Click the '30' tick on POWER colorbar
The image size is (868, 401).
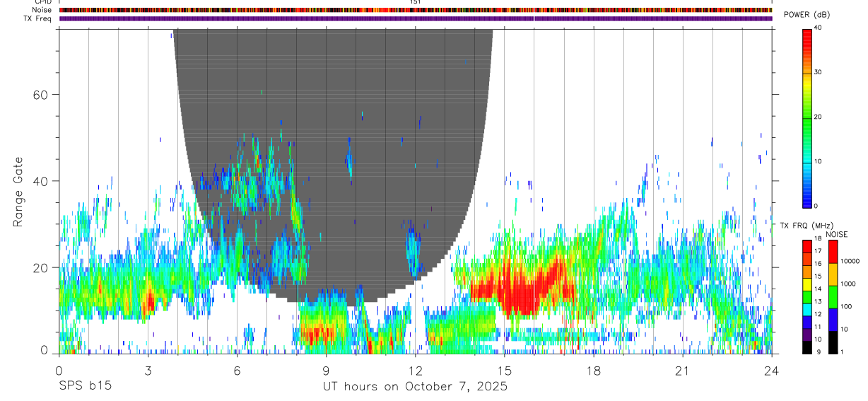819,72
